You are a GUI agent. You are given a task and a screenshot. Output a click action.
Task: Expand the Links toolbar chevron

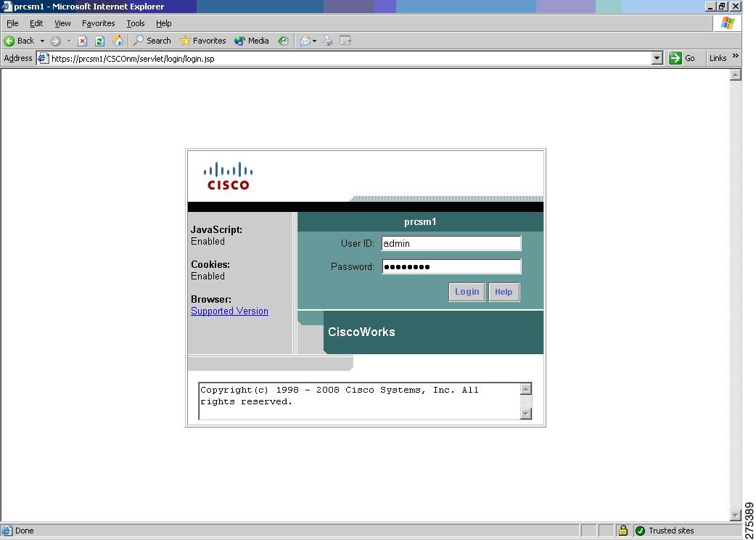pyautogui.click(x=735, y=57)
